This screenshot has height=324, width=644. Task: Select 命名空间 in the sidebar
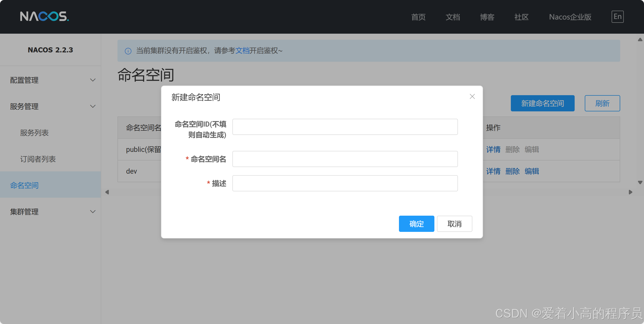(x=24, y=185)
